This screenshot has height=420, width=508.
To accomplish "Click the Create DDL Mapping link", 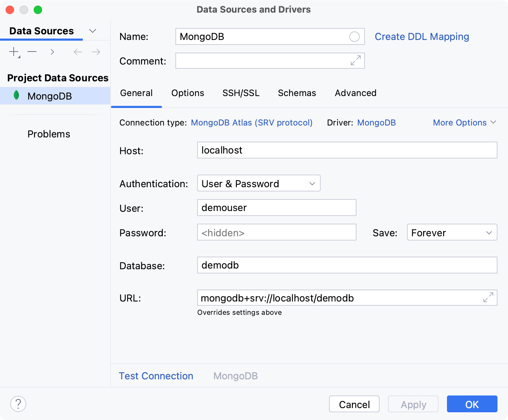I will point(422,36).
